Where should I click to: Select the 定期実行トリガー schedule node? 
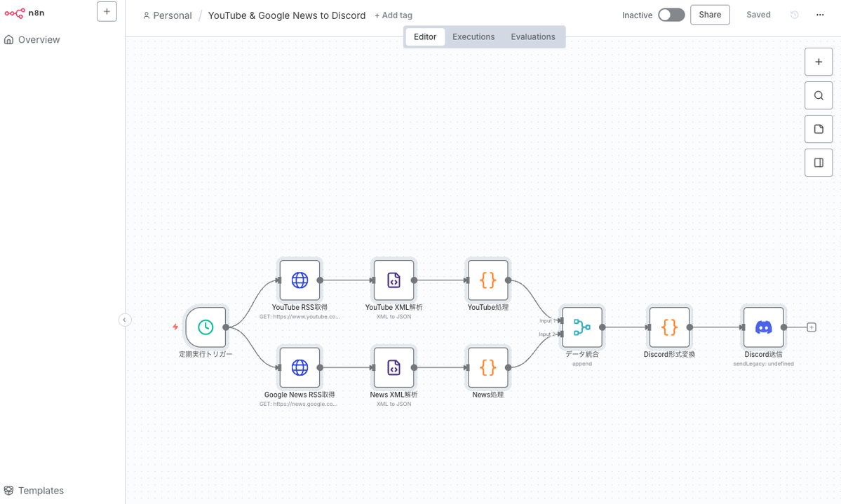point(206,327)
